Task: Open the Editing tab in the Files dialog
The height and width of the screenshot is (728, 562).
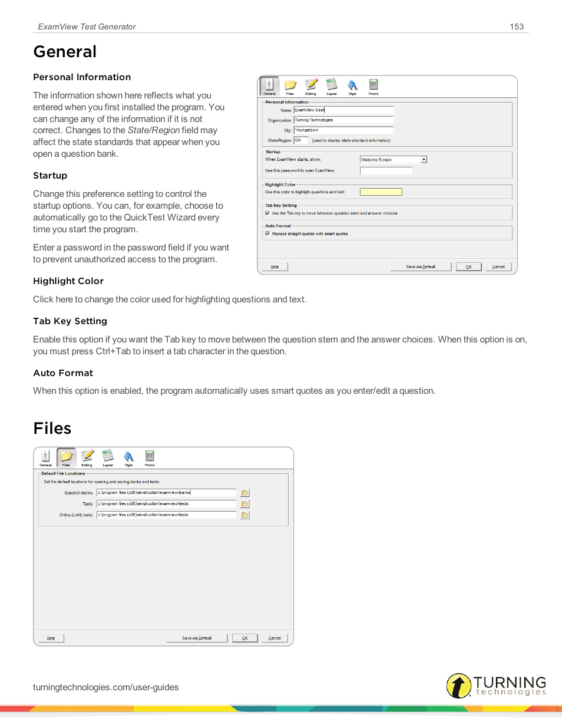Action: point(87,457)
